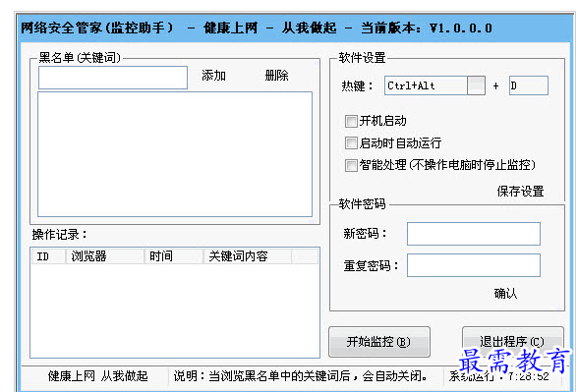Click the 新密码 input field
Image resolution: width=578 pixels, height=392 pixels.
[x=474, y=234]
